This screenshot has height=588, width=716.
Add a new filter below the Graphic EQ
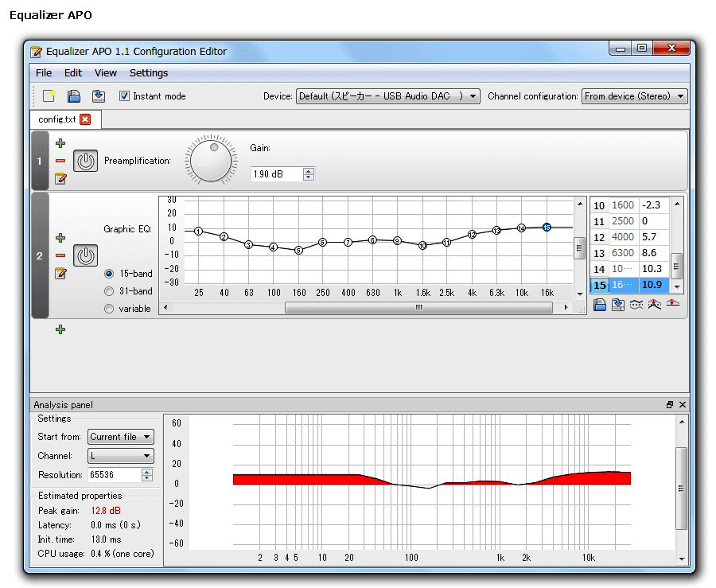click(60, 329)
